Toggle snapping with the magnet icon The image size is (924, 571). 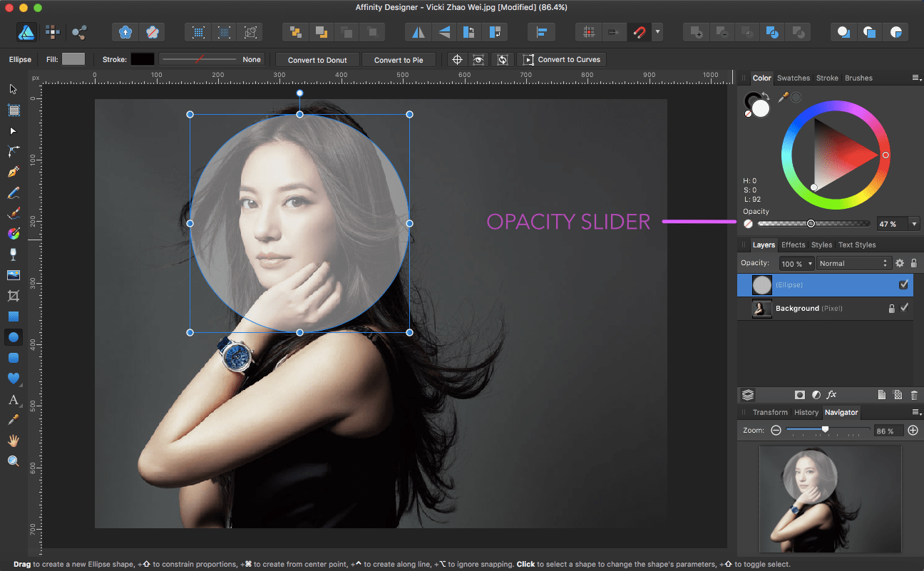(640, 31)
